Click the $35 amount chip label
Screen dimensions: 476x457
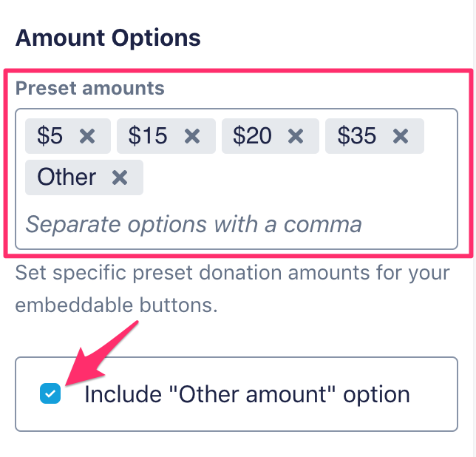click(x=357, y=136)
